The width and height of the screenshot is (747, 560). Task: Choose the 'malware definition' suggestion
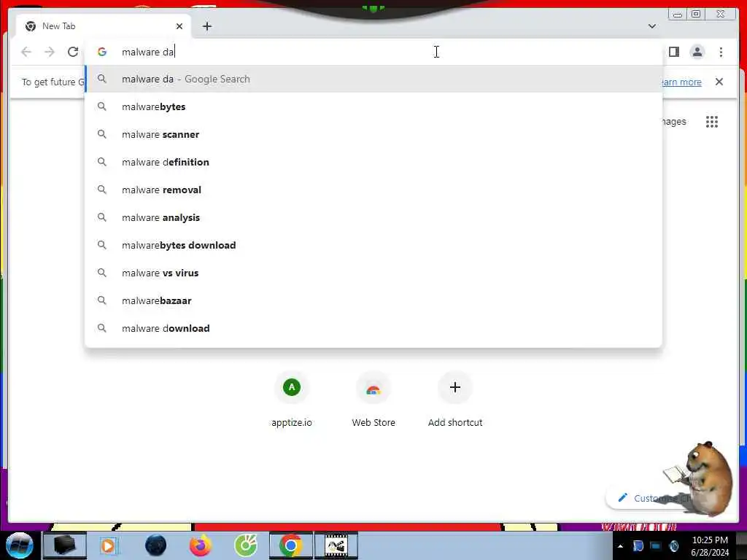point(373,162)
